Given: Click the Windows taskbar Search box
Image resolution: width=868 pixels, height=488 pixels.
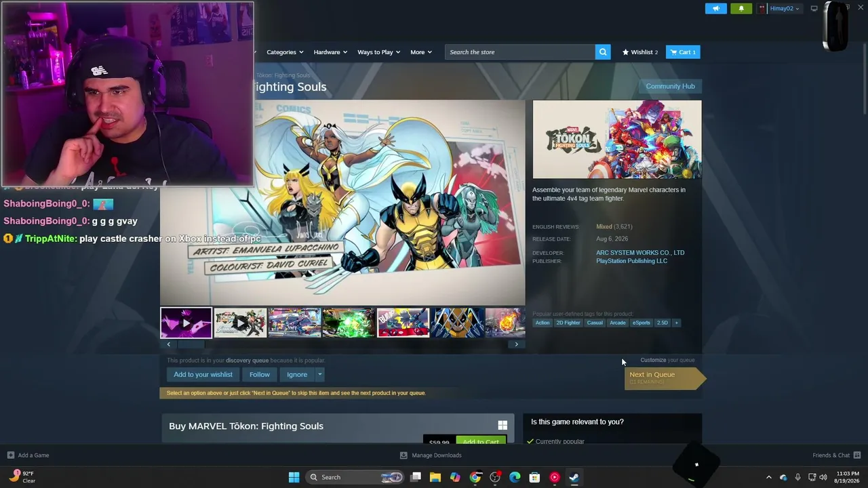Looking at the screenshot, I should (355, 477).
